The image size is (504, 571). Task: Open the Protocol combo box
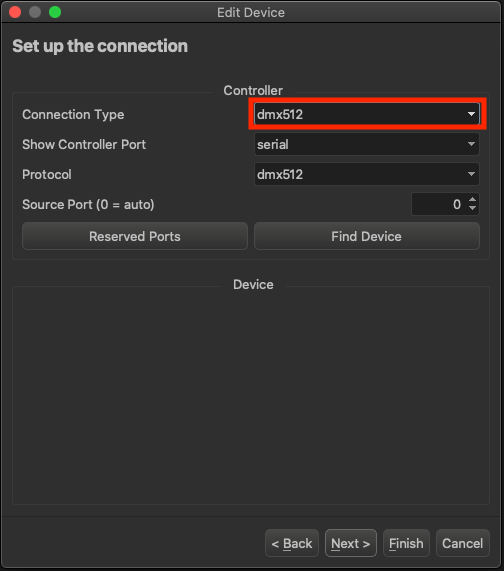coord(367,174)
